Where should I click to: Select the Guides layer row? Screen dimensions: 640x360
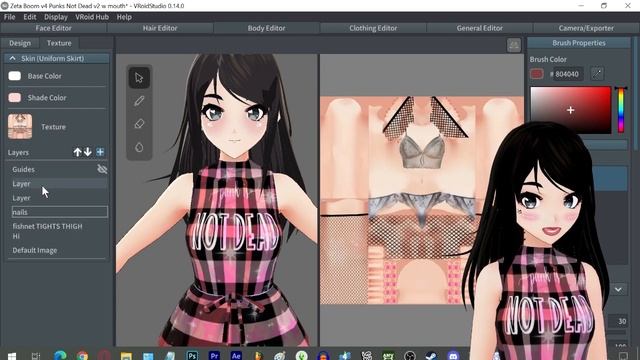pos(57,169)
